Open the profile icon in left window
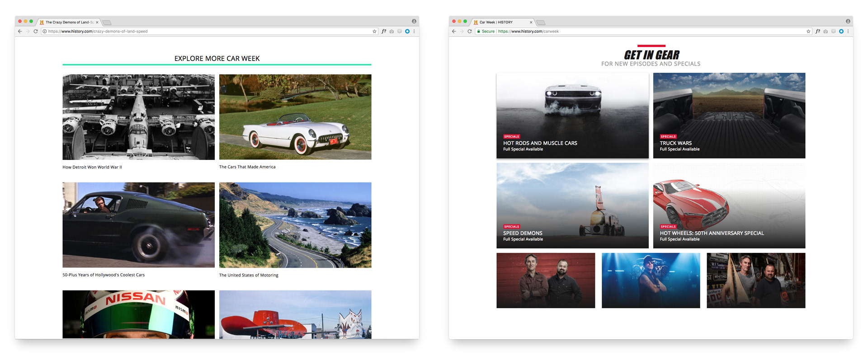This screenshot has width=868, height=360. (x=414, y=21)
